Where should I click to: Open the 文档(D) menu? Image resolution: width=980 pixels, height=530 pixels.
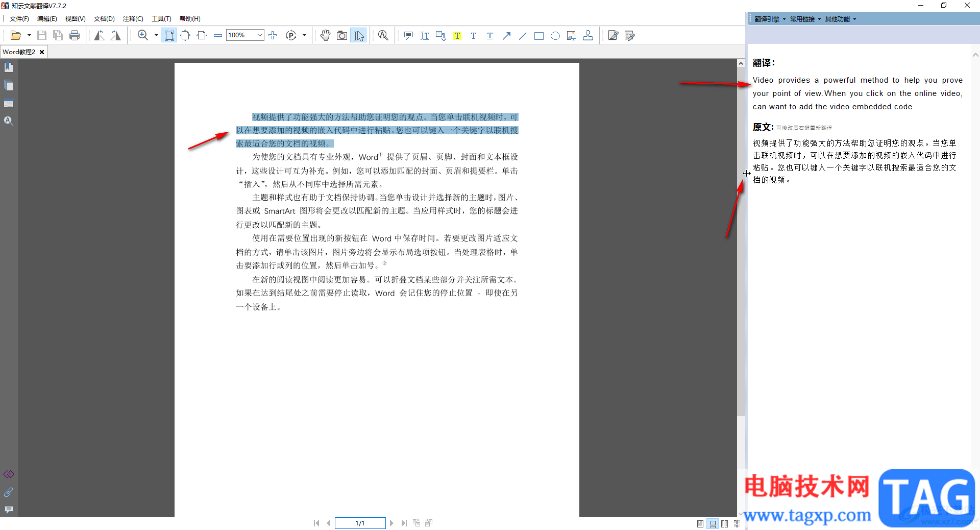(x=104, y=19)
